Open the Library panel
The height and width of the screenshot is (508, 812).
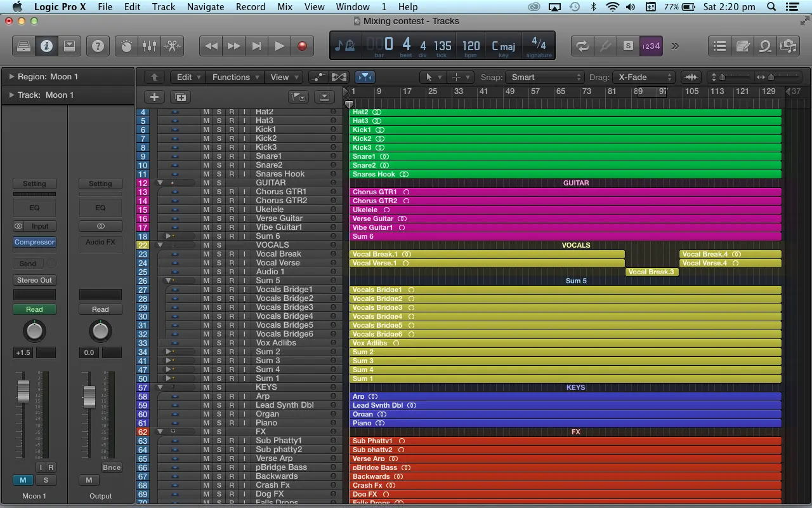click(x=23, y=46)
